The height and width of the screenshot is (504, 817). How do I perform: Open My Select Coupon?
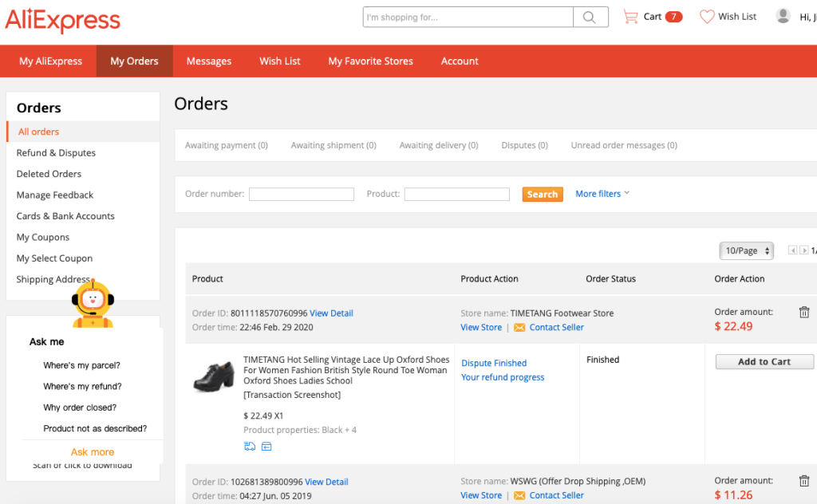tap(54, 258)
